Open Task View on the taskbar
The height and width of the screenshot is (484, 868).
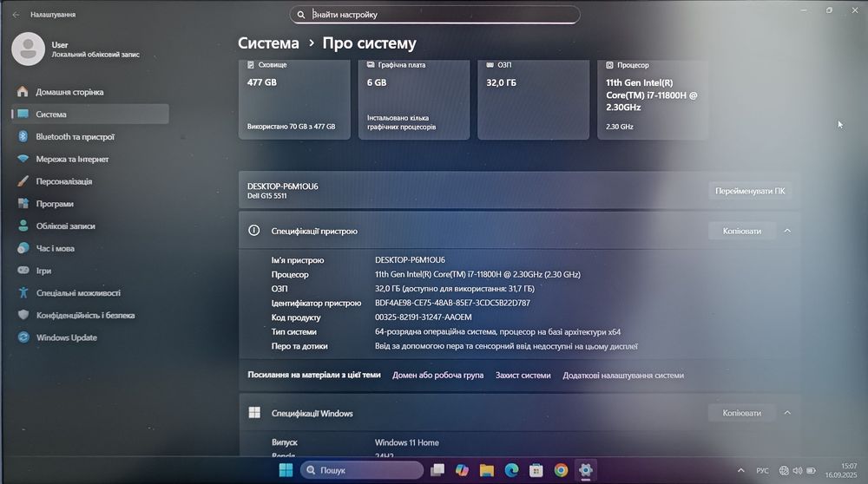437,470
